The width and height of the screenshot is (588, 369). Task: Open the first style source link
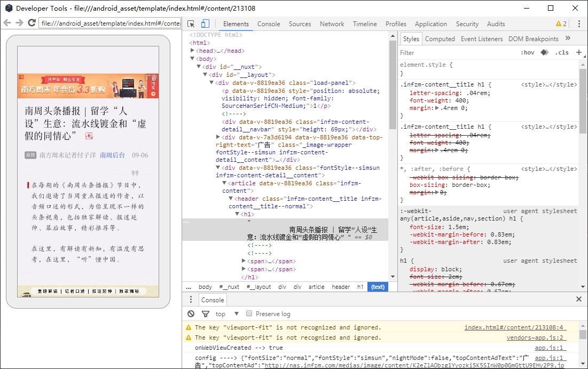coord(548,84)
